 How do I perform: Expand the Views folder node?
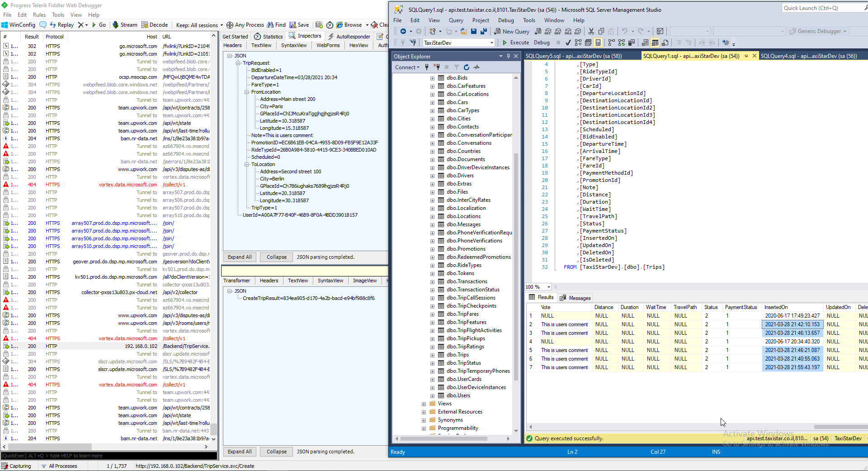click(424, 404)
